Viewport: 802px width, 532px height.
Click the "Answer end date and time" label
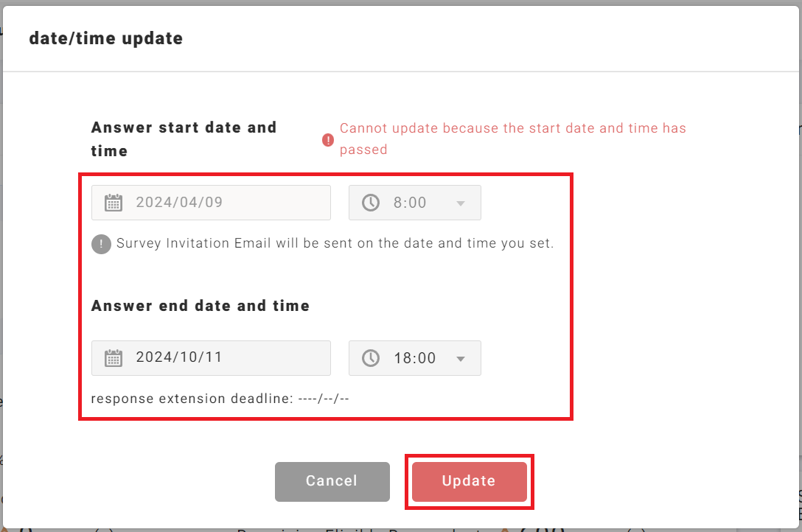click(200, 306)
